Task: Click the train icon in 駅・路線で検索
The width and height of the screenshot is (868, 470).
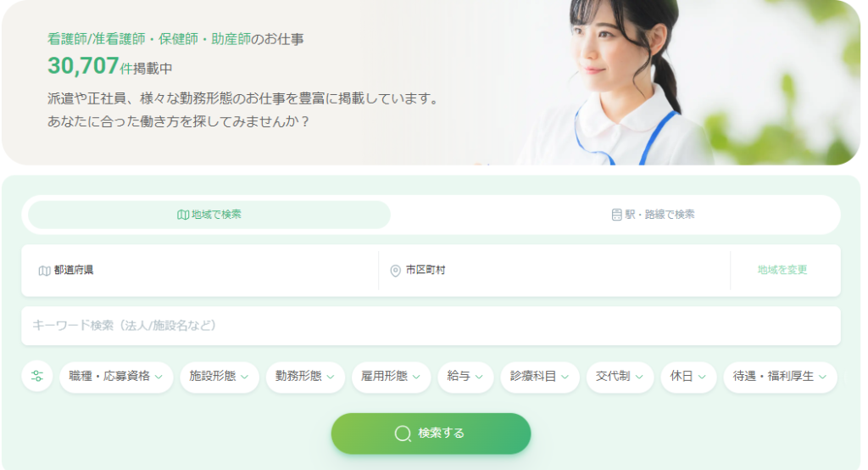Action: pos(617,215)
